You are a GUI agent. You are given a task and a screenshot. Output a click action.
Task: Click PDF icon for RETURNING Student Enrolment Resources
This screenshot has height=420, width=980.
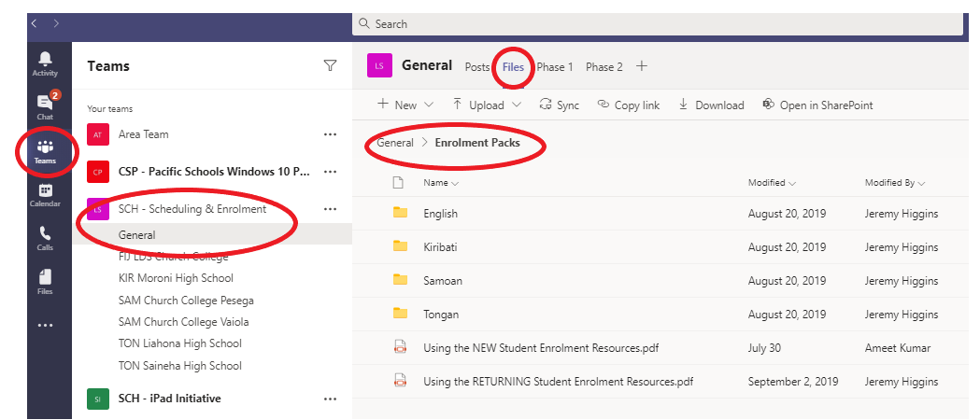(x=400, y=381)
